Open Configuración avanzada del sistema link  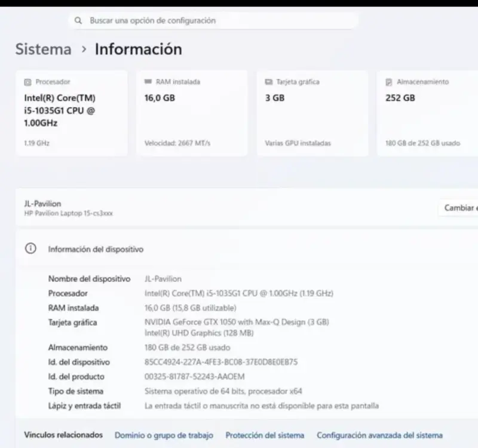[x=379, y=435]
